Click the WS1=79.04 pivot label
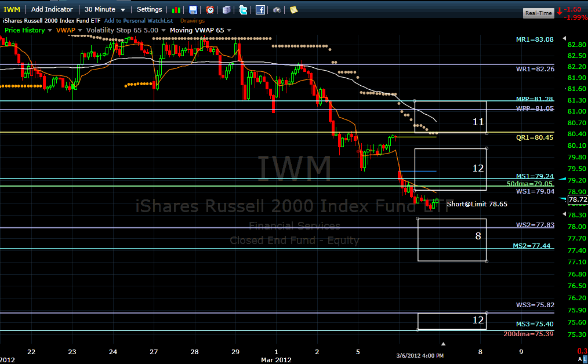Viewport: 588px width, 364px height. [x=535, y=191]
